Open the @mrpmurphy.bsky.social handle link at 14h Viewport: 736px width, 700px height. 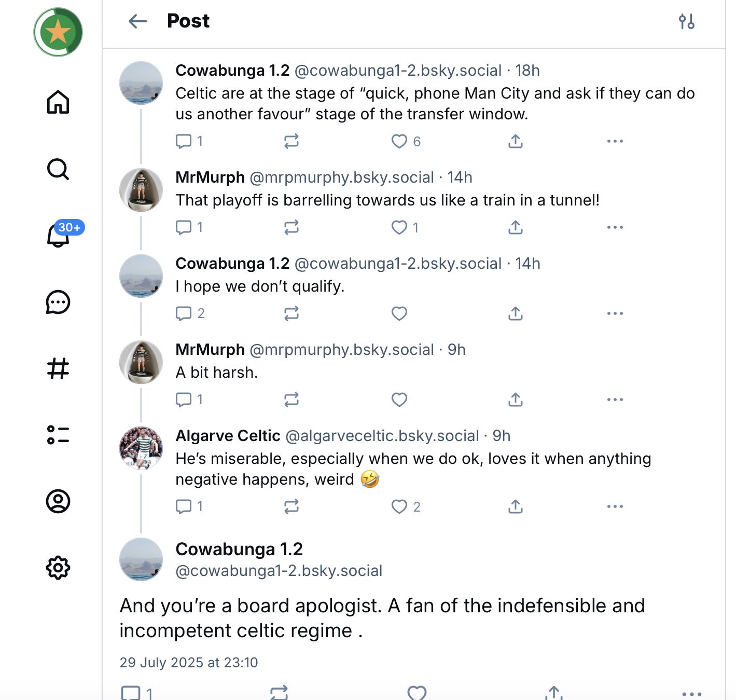[x=341, y=177]
